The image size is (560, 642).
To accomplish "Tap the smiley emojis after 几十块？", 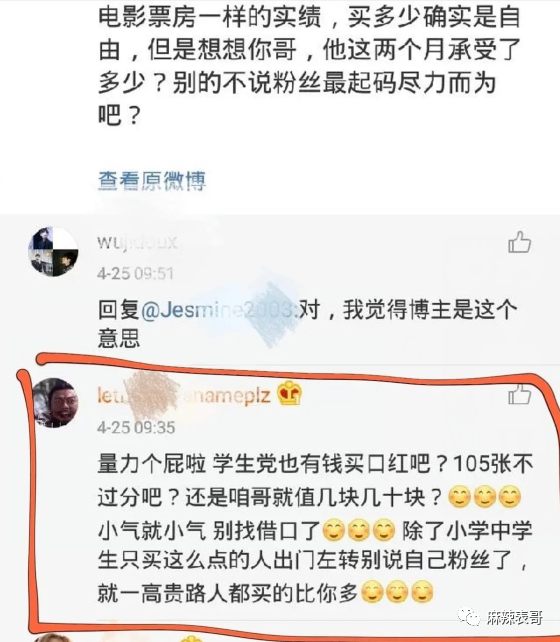I will click(485, 497).
